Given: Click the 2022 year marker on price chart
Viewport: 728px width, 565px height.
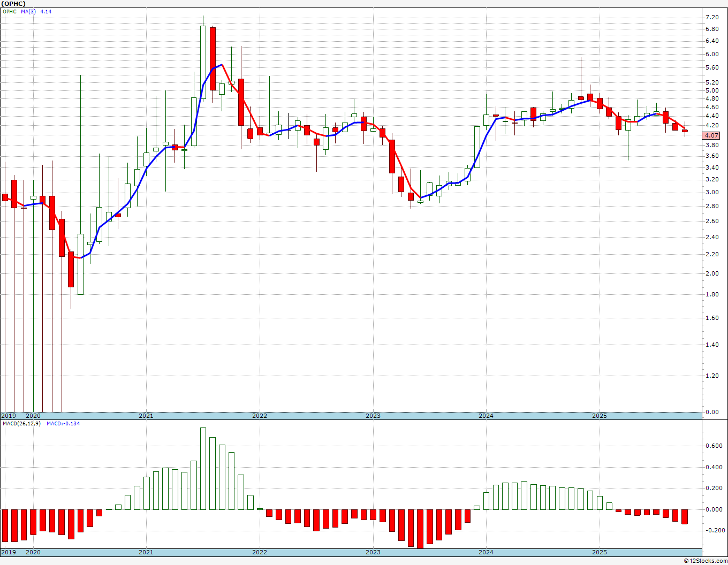Looking at the screenshot, I should (x=259, y=416).
